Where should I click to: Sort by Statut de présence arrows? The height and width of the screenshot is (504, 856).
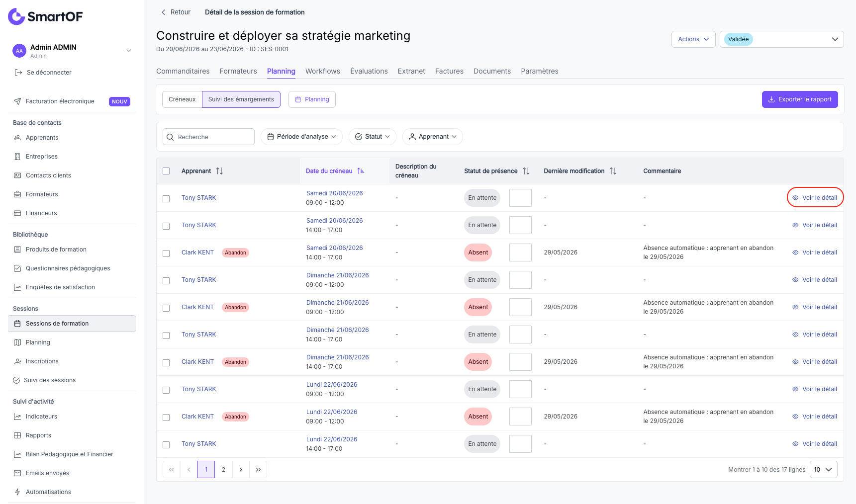tap(526, 171)
